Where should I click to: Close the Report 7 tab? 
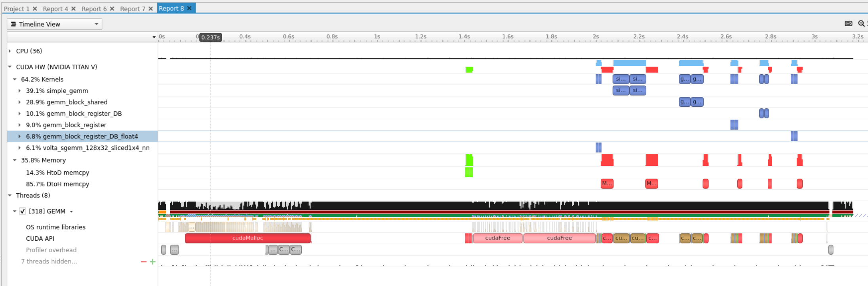150,9
